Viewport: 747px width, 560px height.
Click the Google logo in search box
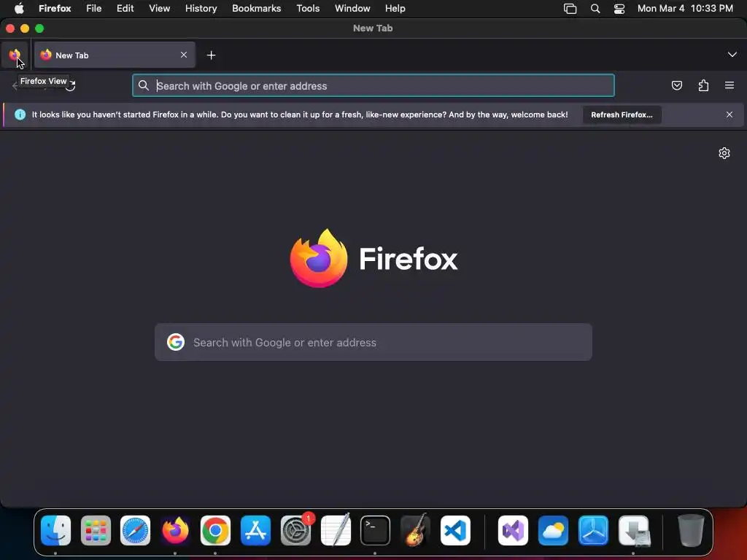176,342
